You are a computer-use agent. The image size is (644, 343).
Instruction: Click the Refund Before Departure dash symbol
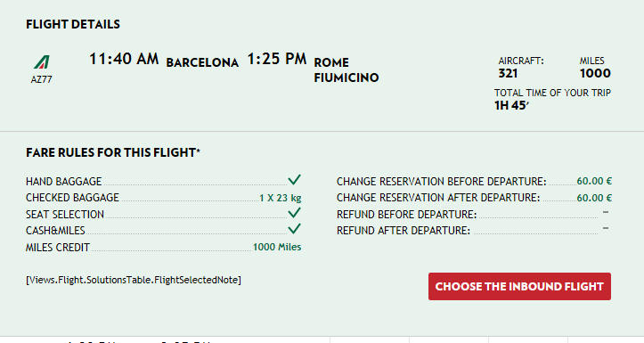pos(606,212)
